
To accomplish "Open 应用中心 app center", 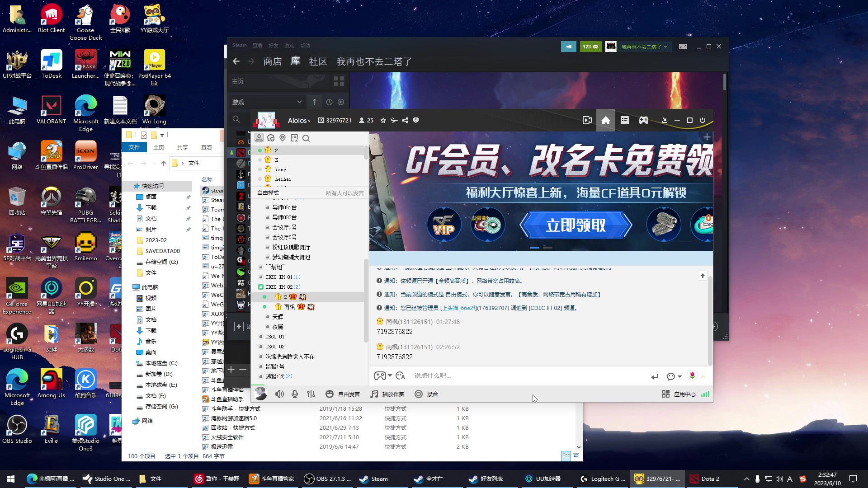I will click(x=679, y=394).
